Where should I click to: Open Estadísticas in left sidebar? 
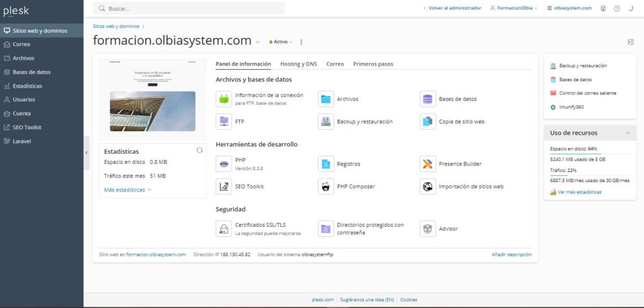[42, 86]
